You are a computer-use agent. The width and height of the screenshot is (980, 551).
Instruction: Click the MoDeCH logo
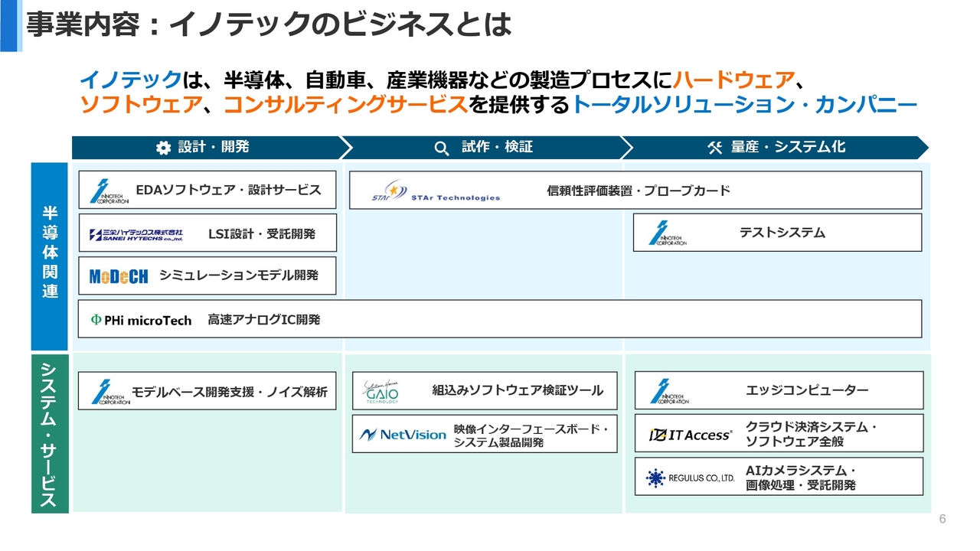119,276
